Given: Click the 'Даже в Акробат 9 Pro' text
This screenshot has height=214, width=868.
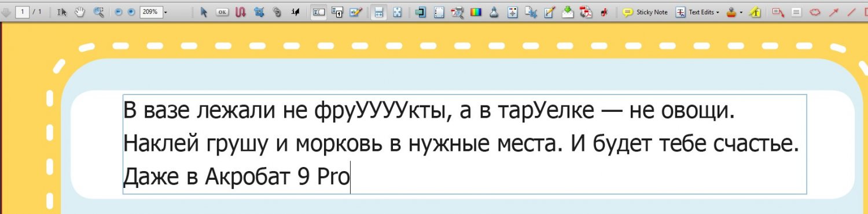Looking at the screenshot, I should pyautogui.click(x=237, y=176).
